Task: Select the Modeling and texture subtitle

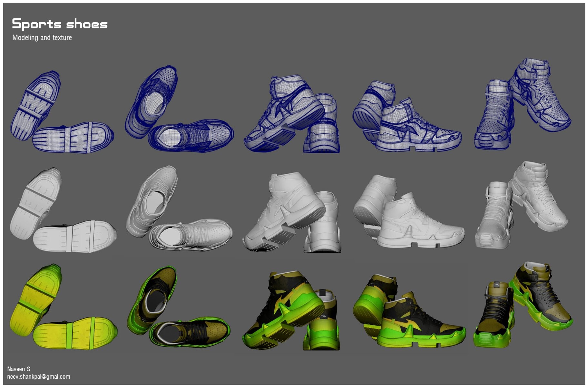Action: point(42,37)
